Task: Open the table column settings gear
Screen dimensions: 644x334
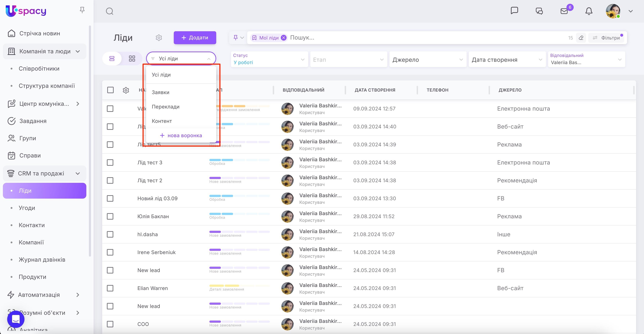Action: pos(126,90)
